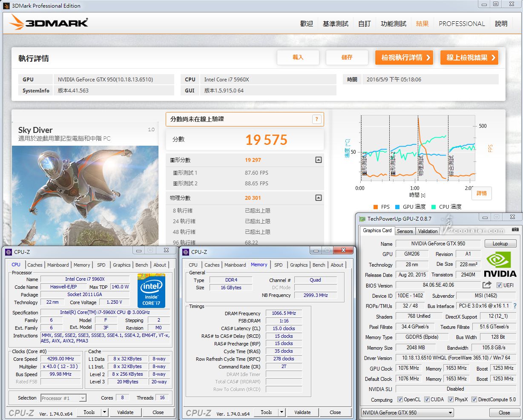Screen dimensions: 523x420
Task: Click the Lookup button in GPU-Z
Action: pos(500,244)
